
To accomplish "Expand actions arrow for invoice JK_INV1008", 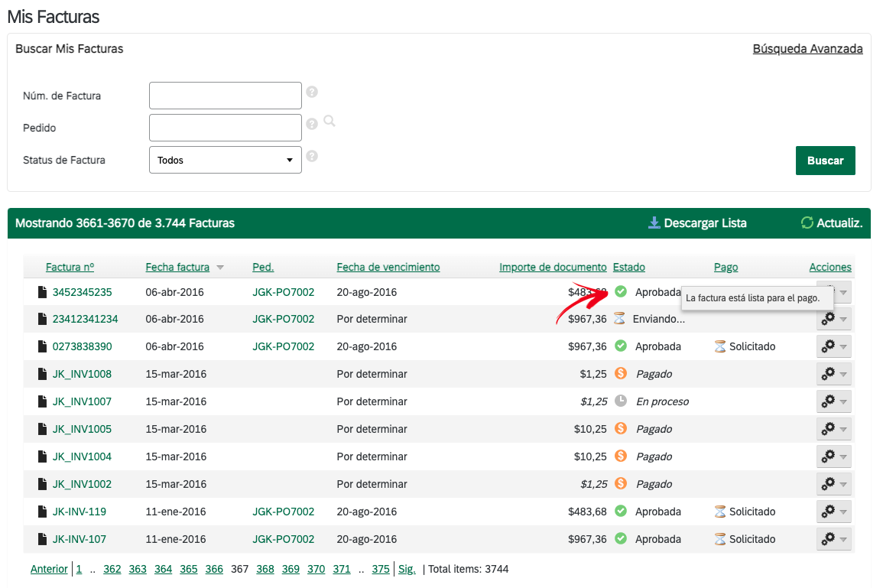I will [843, 375].
